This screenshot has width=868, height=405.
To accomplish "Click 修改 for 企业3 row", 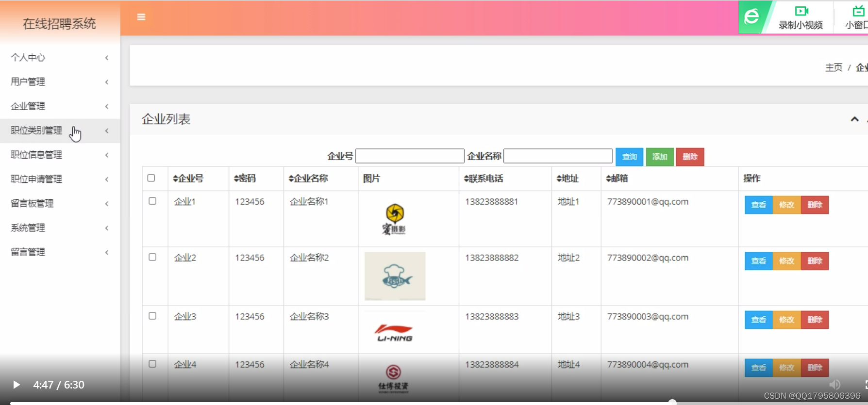I will point(787,320).
